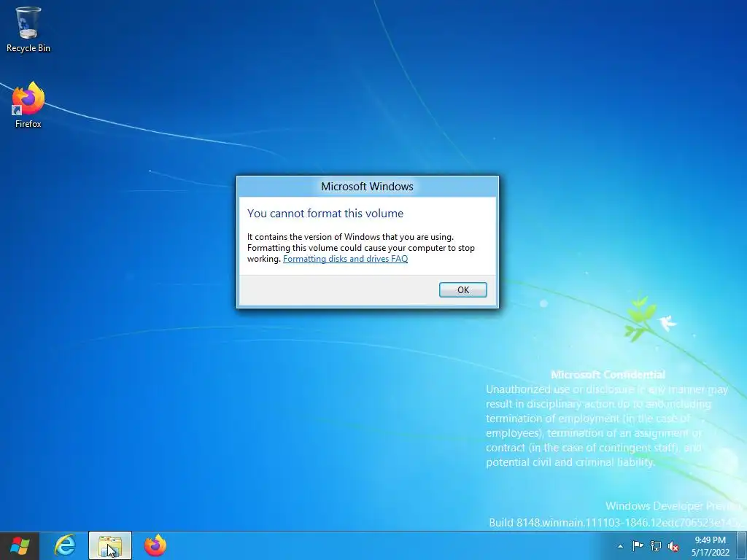
Task: Open the clock showing 9:49 PM
Action: coord(711,546)
